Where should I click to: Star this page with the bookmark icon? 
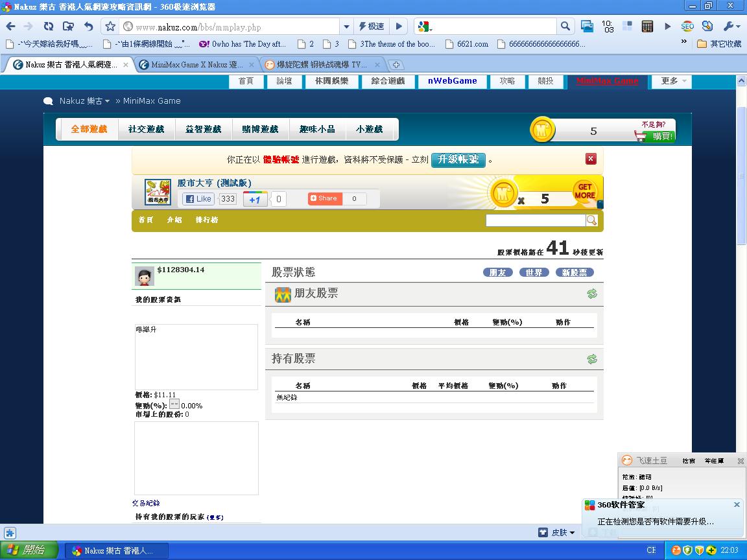(x=110, y=27)
